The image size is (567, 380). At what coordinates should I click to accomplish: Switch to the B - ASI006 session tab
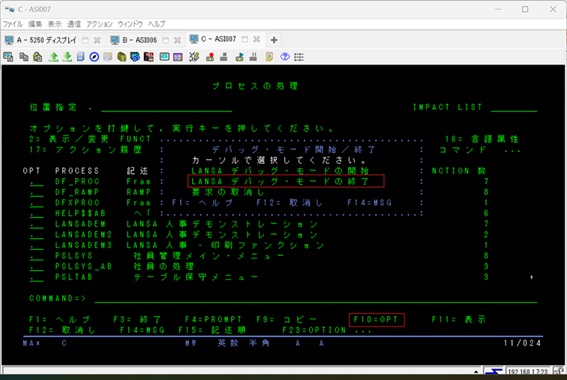[x=139, y=40]
